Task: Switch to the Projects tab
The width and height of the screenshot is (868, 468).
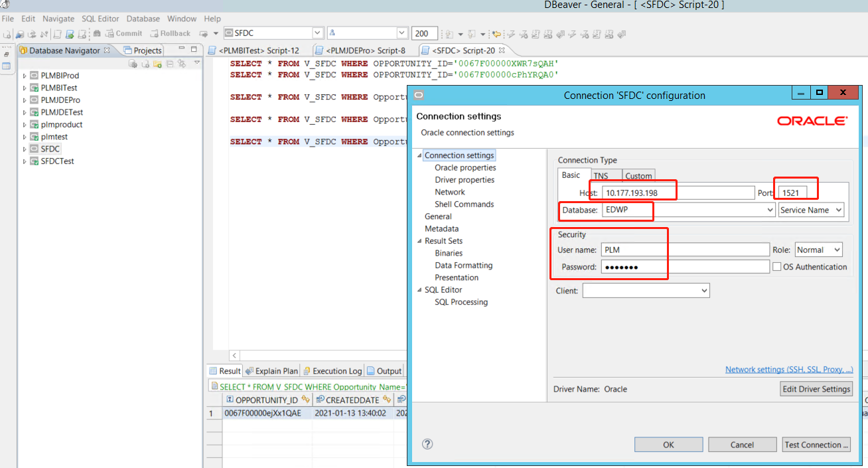Action: pos(143,50)
